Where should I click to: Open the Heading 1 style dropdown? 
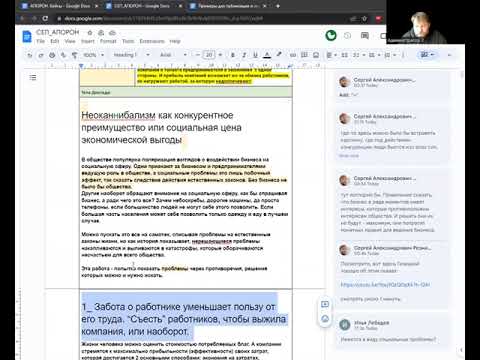point(131,55)
